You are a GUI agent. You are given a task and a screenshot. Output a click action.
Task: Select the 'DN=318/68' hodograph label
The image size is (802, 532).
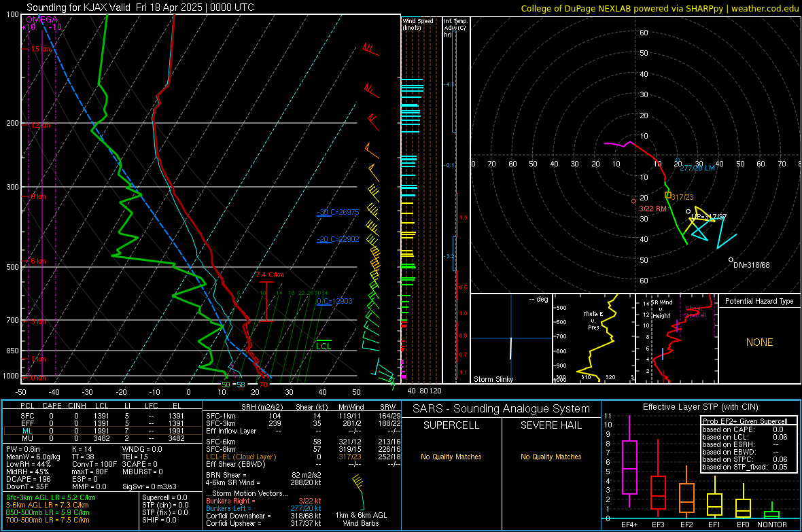click(751, 265)
